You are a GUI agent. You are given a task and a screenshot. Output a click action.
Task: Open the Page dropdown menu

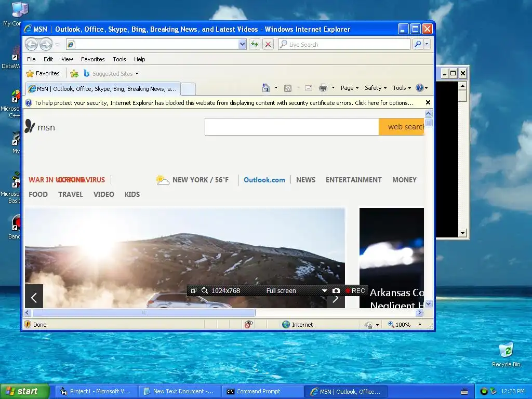coord(350,88)
